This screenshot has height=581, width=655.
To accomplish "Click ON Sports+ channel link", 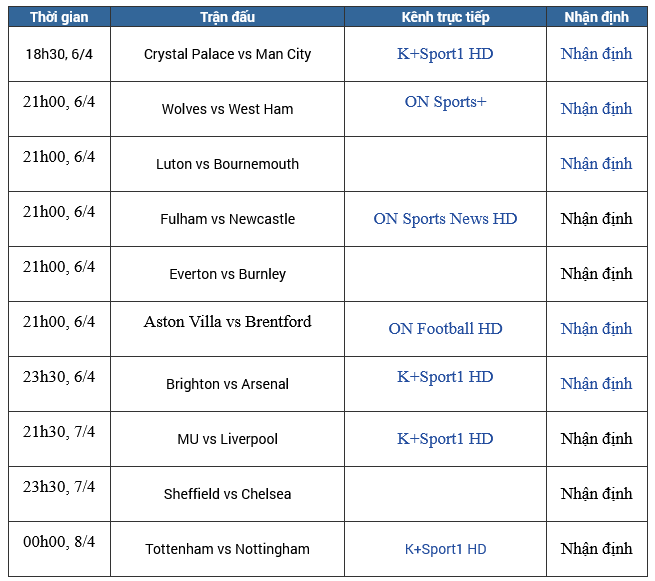I will point(445,102).
